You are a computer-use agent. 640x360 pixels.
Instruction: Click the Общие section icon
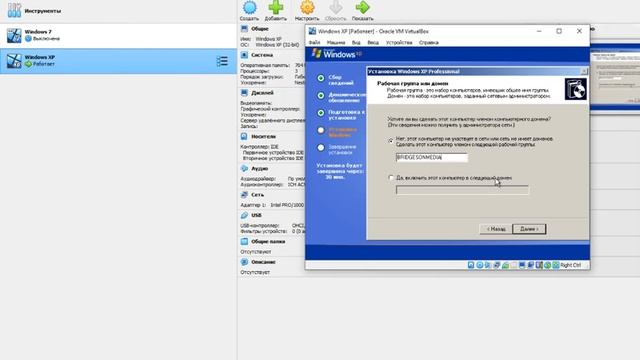tap(244, 29)
